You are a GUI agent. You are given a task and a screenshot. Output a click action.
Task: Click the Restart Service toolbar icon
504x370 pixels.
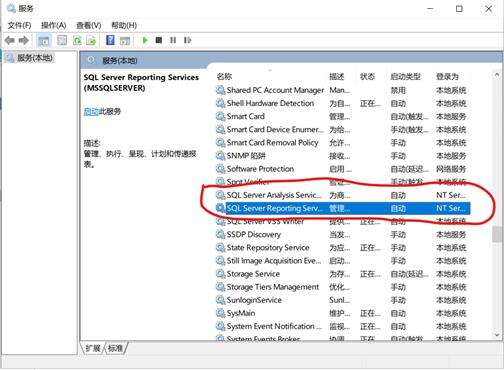coord(187,40)
